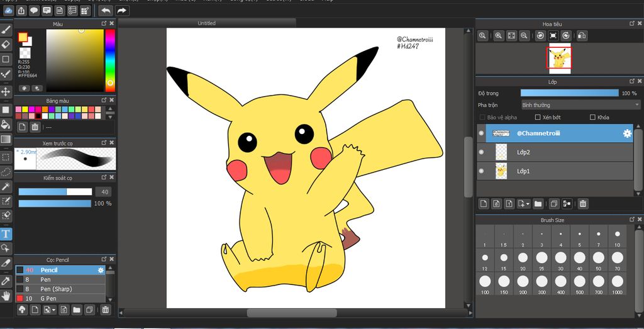This screenshot has width=644, height=329.
Task: Pick brush size 10 in the Brush Size panel
Action: (x=618, y=237)
